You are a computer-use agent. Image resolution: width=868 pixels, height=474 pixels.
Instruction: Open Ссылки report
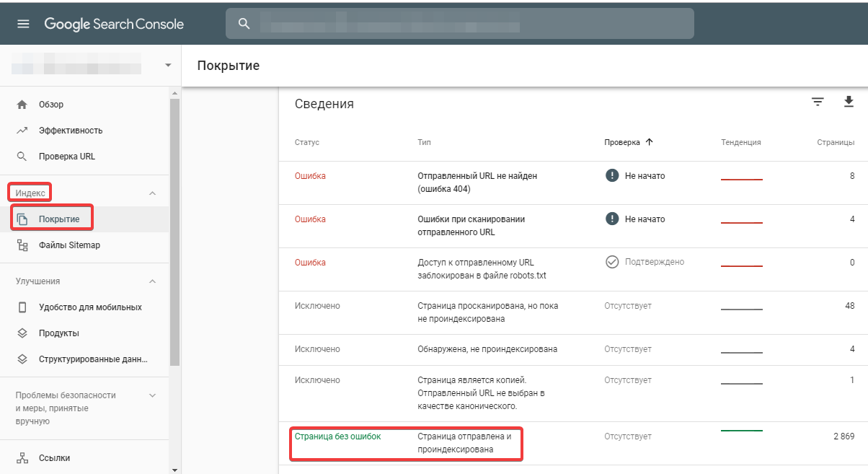click(x=55, y=458)
